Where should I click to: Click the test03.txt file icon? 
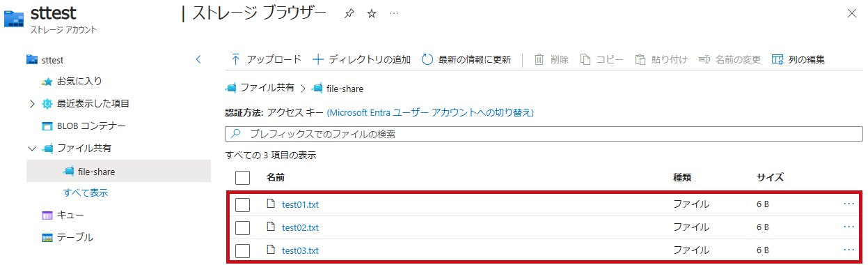(x=272, y=250)
